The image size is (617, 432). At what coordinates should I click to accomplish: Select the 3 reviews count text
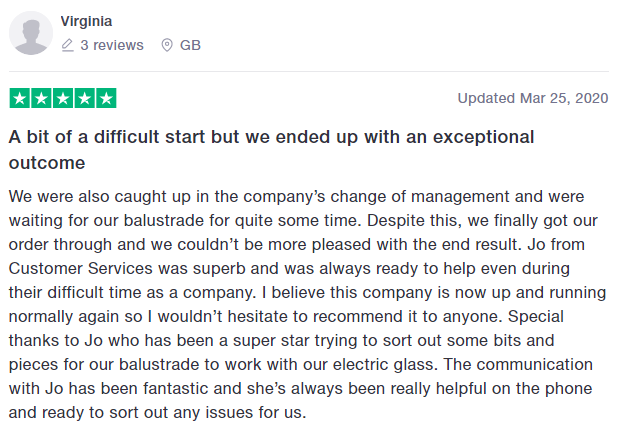click(112, 45)
